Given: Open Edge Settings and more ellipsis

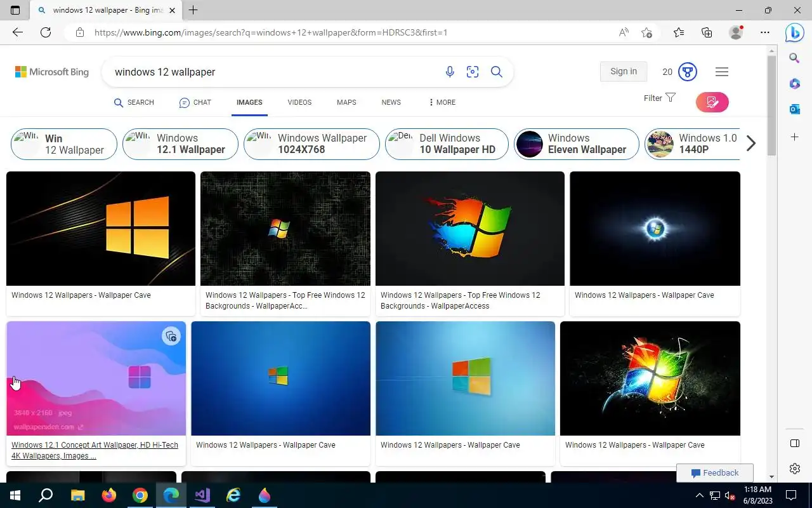Looking at the screenshot, I should coord(765,32).
